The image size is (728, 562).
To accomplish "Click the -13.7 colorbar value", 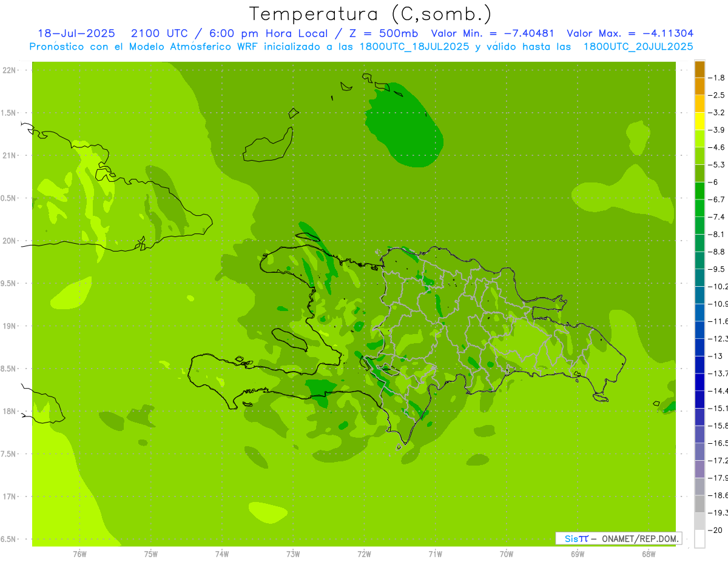I will 718,373.
